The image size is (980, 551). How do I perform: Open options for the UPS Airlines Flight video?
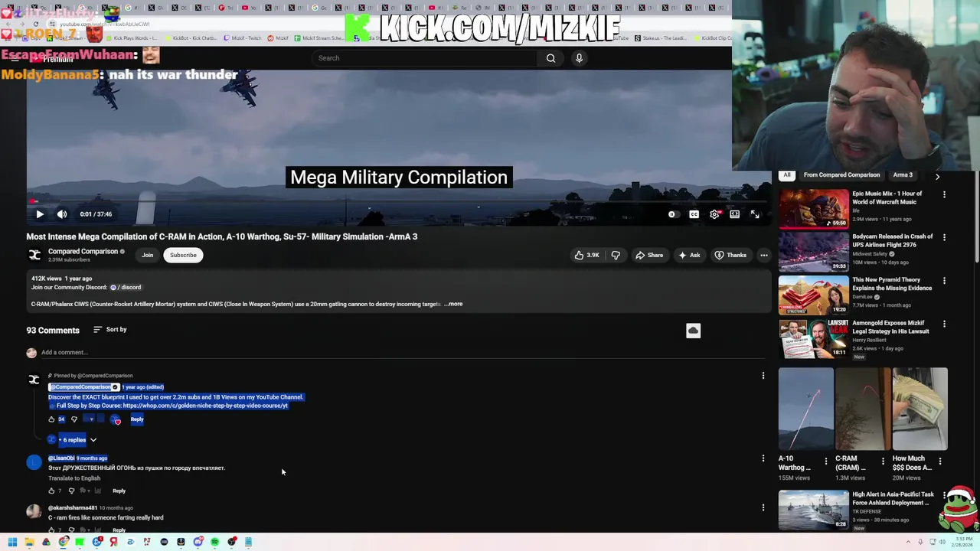click(944, 238)
